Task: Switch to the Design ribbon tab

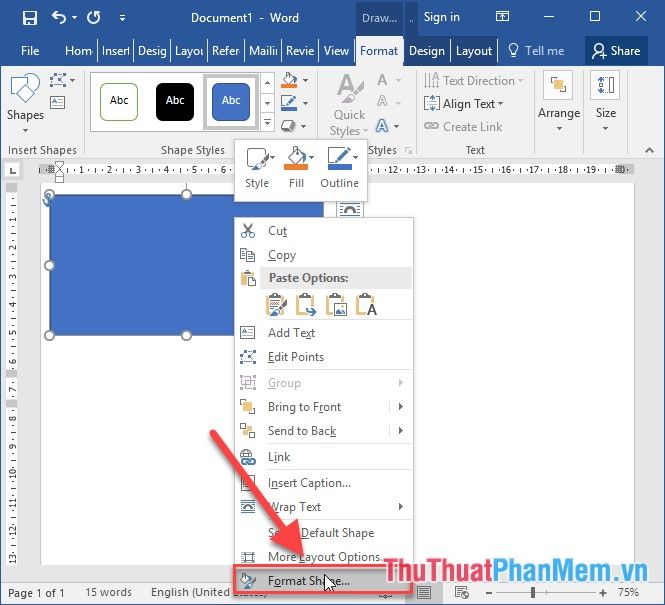Action: (x=426, y=51)
